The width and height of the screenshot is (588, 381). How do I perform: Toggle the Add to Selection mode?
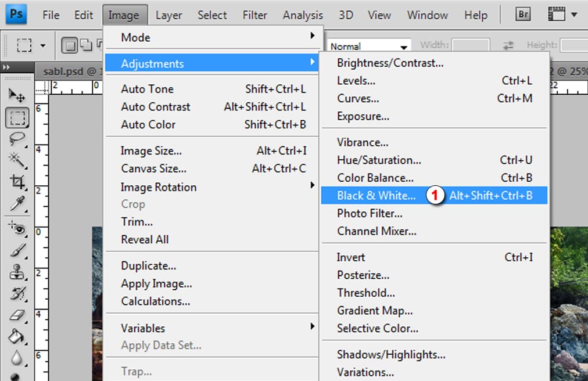[85, 45]
